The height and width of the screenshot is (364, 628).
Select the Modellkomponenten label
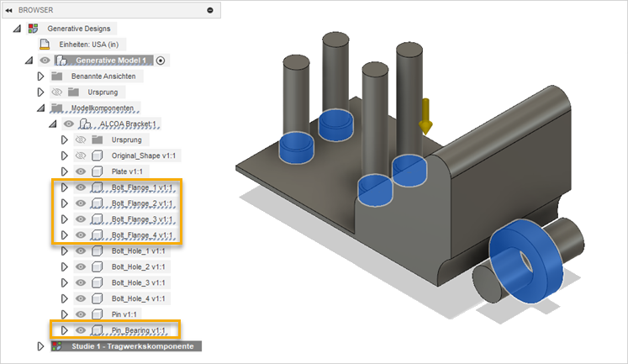point(103,108)
